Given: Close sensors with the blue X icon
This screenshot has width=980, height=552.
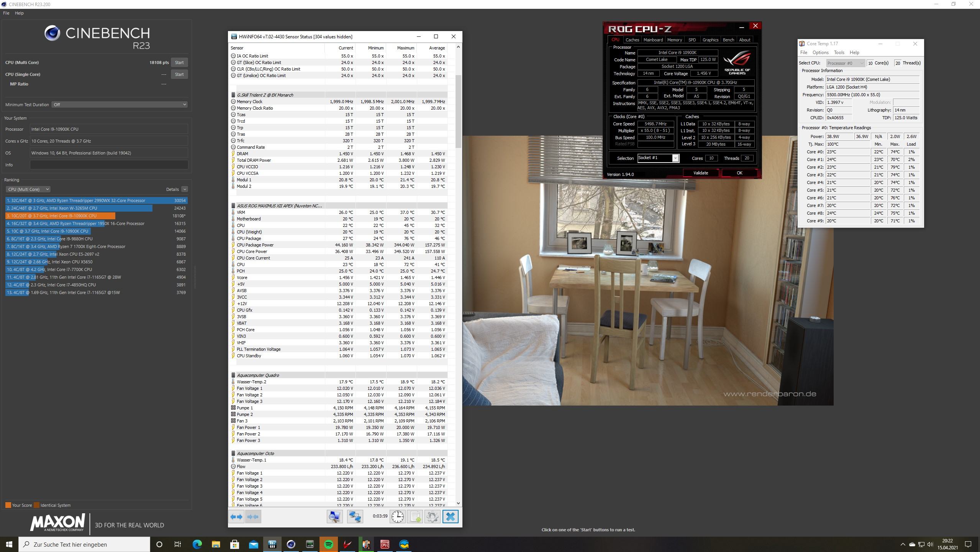Looking at the screenshot, I should [451, 517].
